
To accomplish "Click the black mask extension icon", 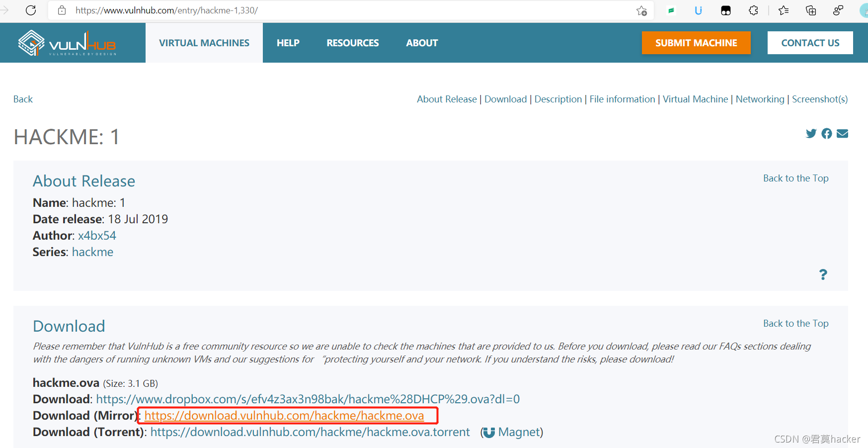I will [726, 10].
